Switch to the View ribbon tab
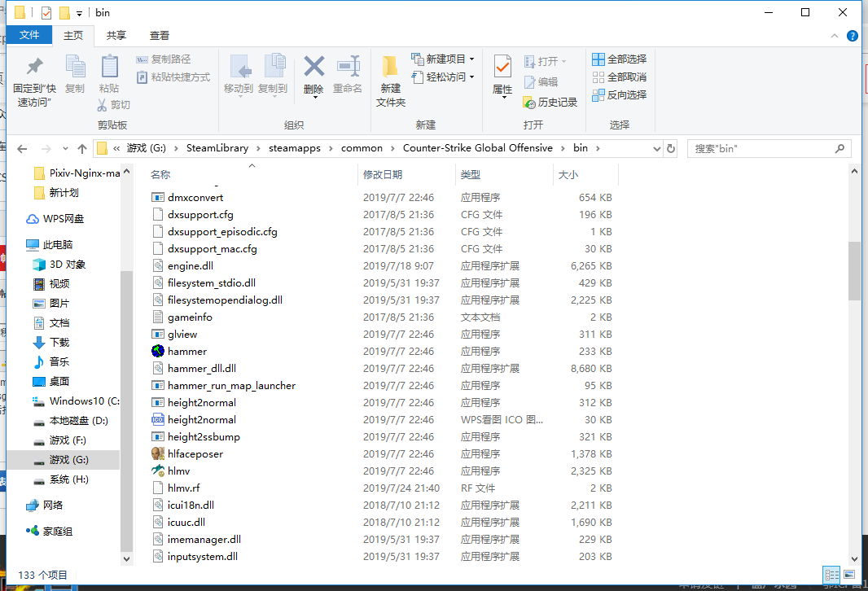This screenshot has width=868, height=591. [160, 36]
